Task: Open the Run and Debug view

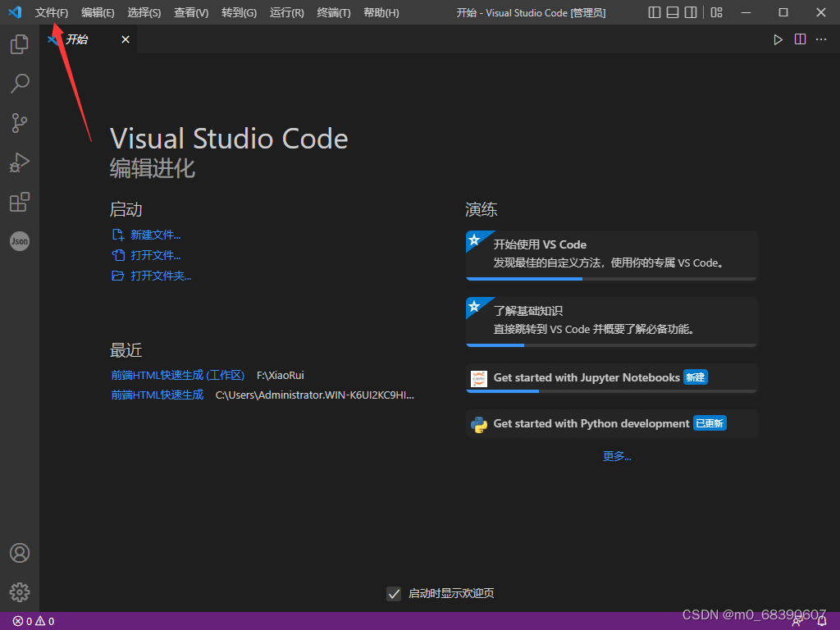Action: point(20,162)
